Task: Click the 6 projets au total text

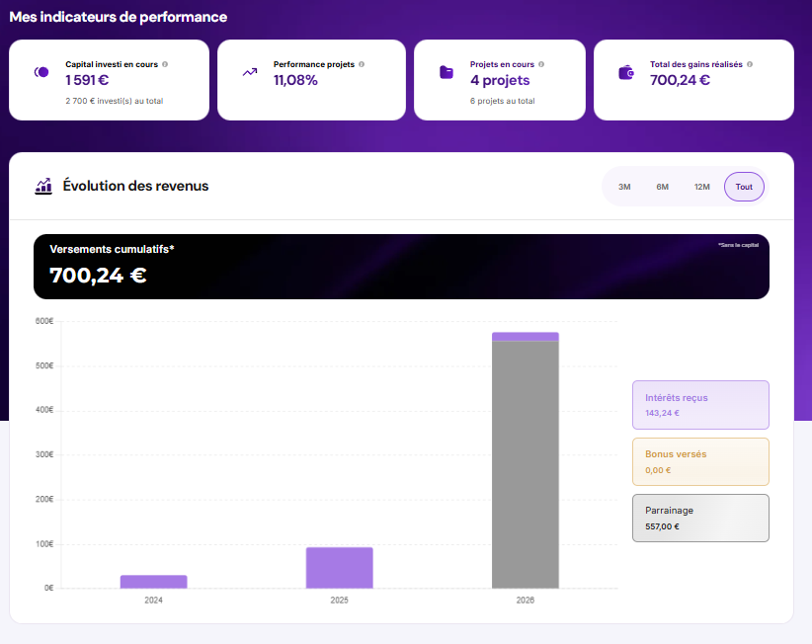Action: (x=503, y=101)
